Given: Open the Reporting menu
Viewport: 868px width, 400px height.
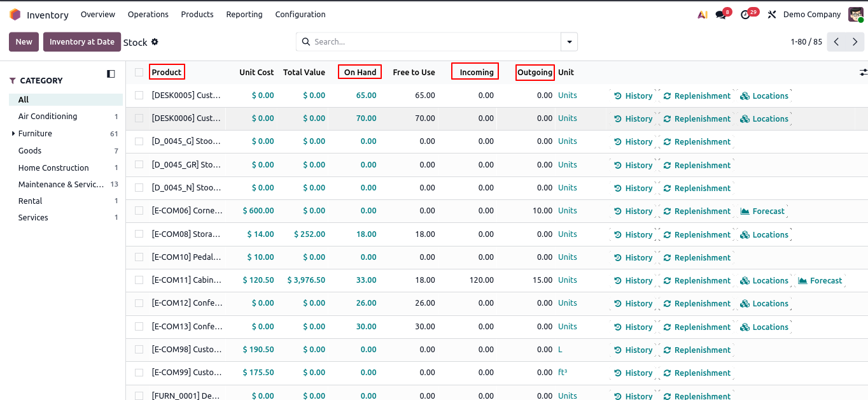Looking at the screenshot, I should [244, 15].
